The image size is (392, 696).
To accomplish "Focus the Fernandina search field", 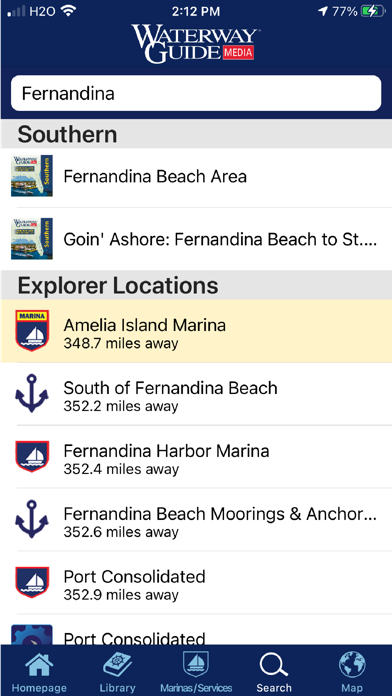I will click(x=196, y=93).
